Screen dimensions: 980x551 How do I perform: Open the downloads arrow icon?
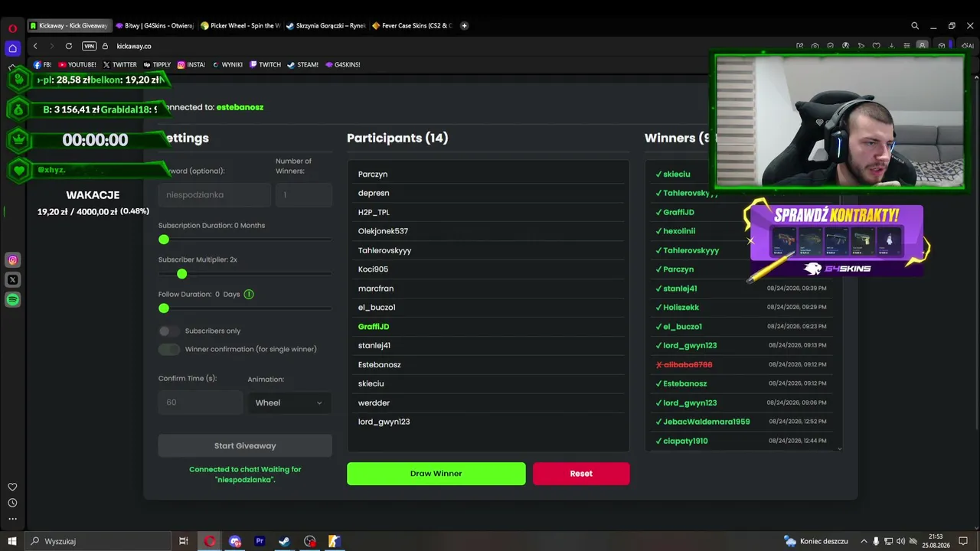(x=891, y=46)
